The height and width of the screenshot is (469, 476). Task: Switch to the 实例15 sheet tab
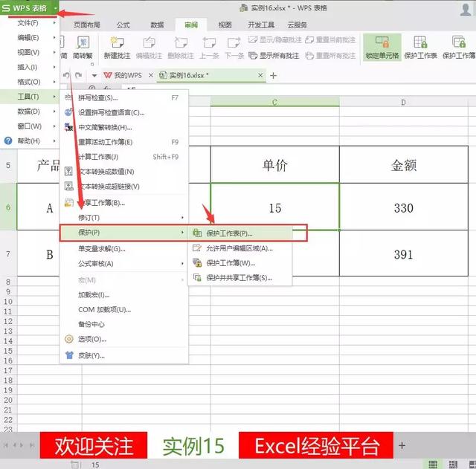(x=193, y=447)
